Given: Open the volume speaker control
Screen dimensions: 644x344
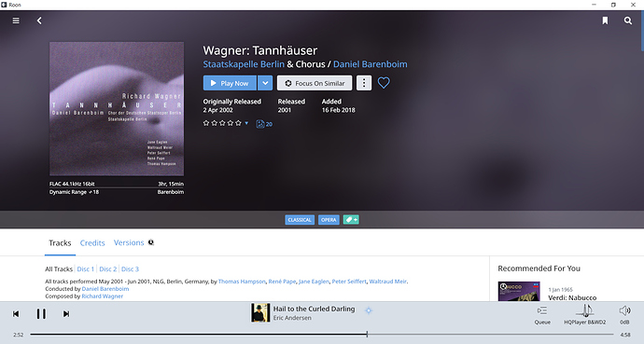Looking at the screenshot, I should 624,315.
